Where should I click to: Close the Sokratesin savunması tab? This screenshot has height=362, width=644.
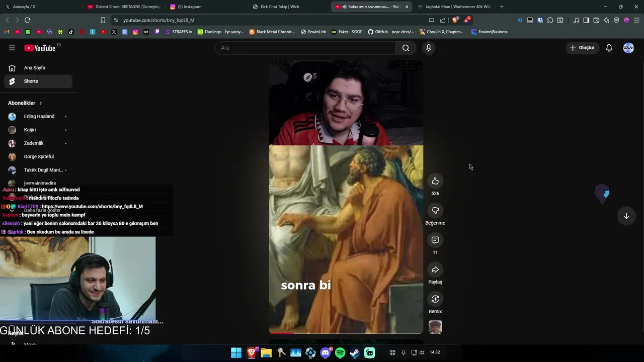click(407, 7)
